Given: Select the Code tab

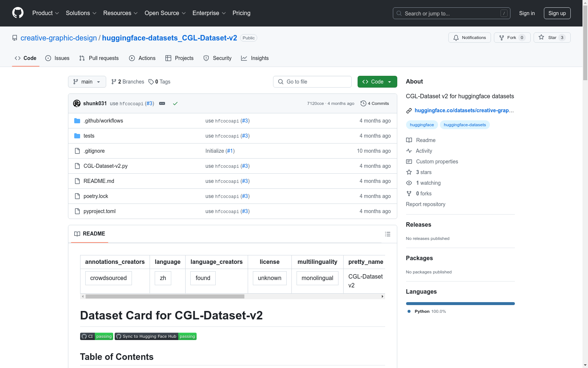Looking at the screenshot, I should tap(26, 58).
